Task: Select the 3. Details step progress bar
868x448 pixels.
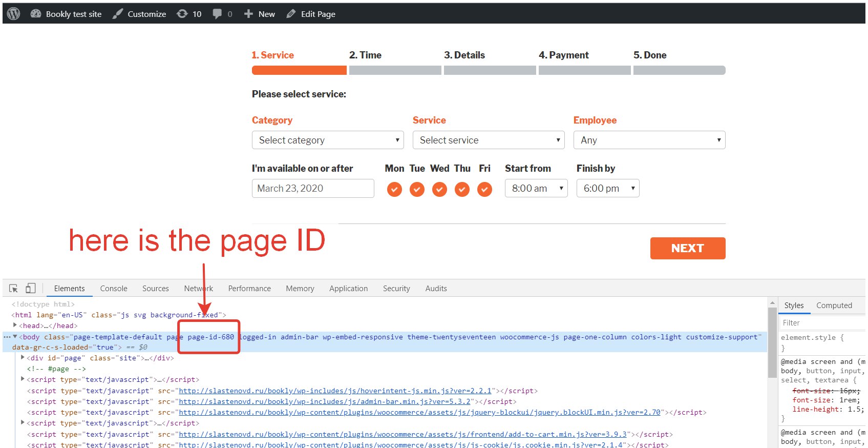Action: click(x=490, y=70)
